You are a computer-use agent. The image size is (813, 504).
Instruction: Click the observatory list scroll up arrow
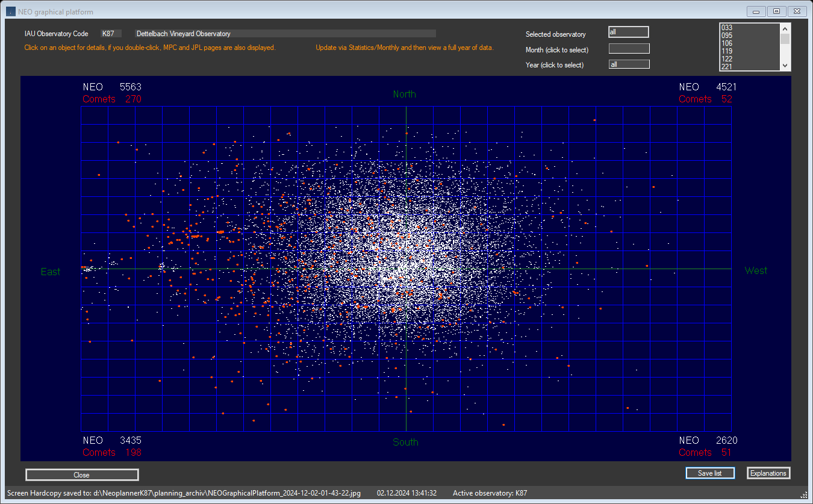coord(785,28)
